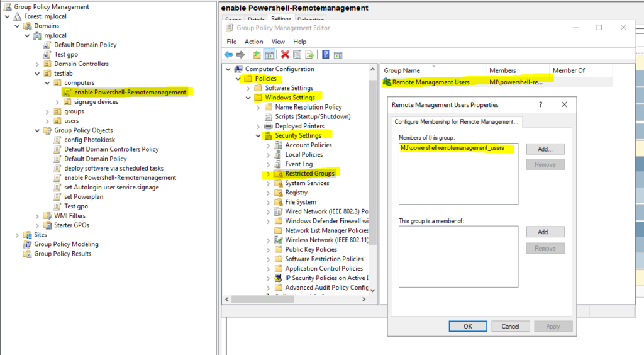Click OK in Remote Management Users Properties
The height and width of the screenshot is (355, 644).
[x=468, y=326]
